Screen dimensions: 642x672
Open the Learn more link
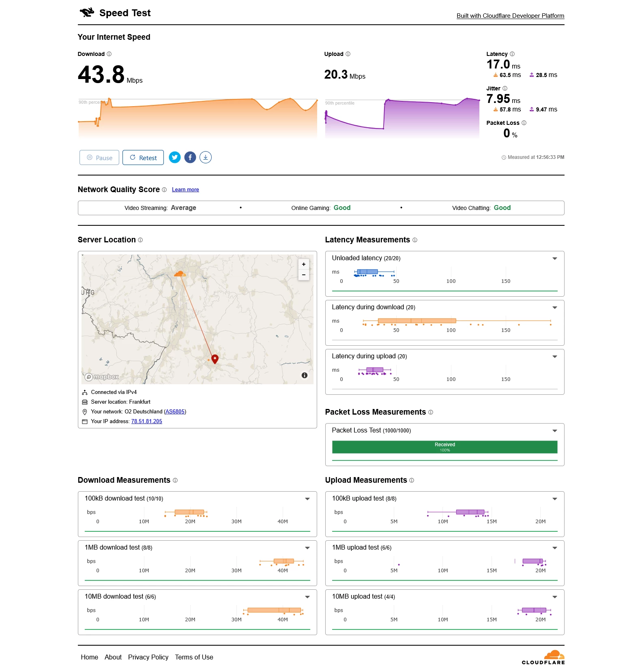(185, 190)
